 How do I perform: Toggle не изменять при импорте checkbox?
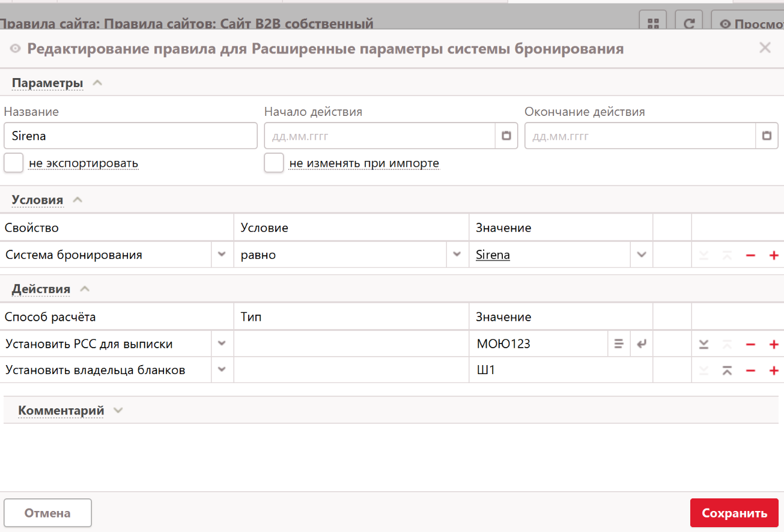(x=274, y=163)
